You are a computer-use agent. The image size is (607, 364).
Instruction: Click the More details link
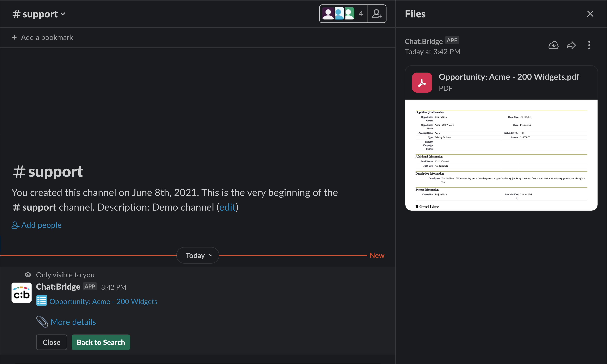(x=73, y=322)
